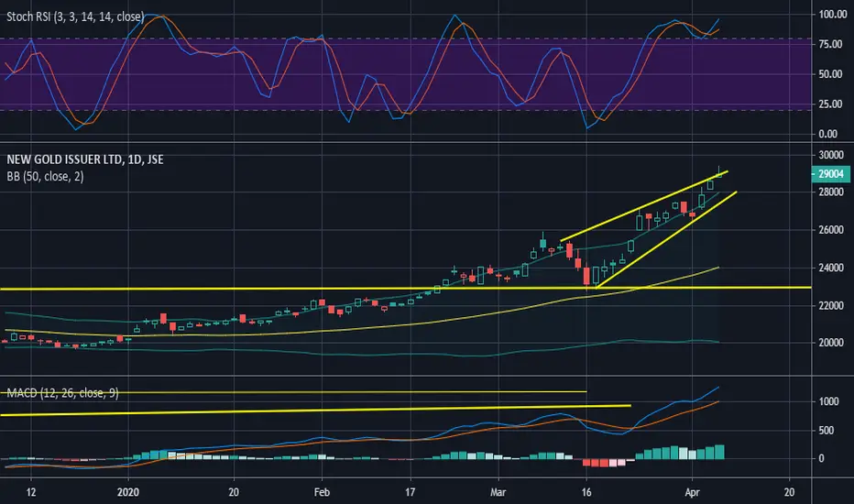Click the 22000 price axis label
Image resolution: width=854 pixels, height=504 pixels.
pyautogui.click(x=831, y=306)
